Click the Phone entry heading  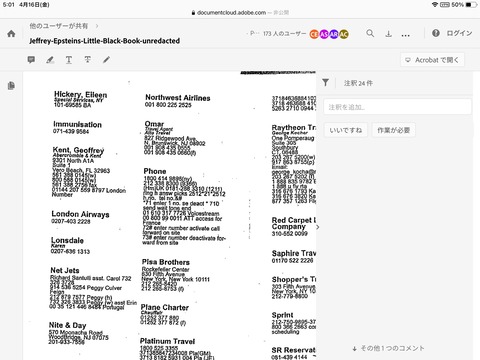pyautogui.click(x=155, y=171)
